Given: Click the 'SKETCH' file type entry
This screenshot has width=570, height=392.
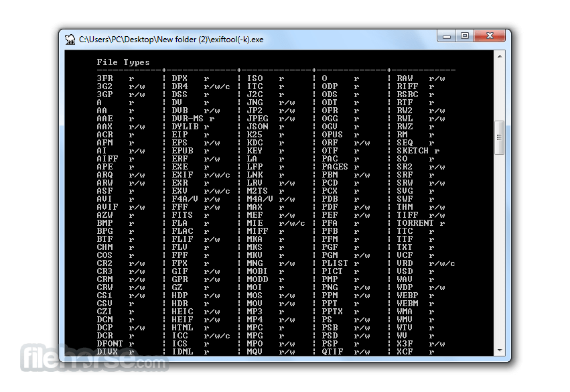Looking at the screenshot, I should coord(413,151).
